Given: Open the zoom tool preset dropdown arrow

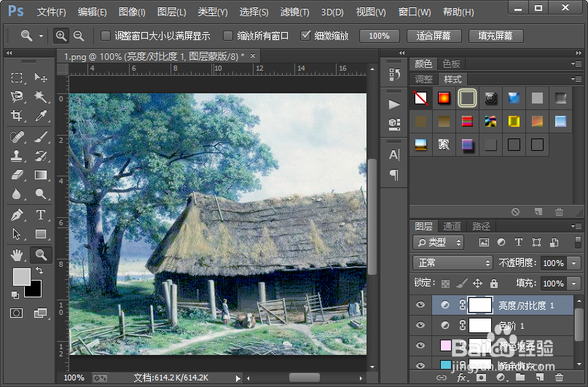Looking at the screenshot, I should (x=41, y=36).
